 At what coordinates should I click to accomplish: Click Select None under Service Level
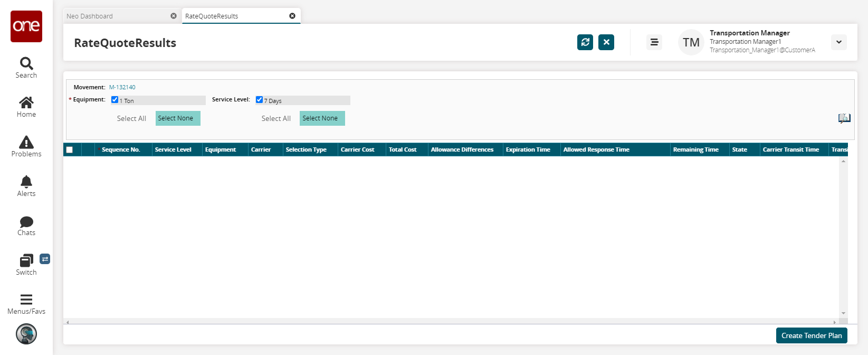coord(322,118)
